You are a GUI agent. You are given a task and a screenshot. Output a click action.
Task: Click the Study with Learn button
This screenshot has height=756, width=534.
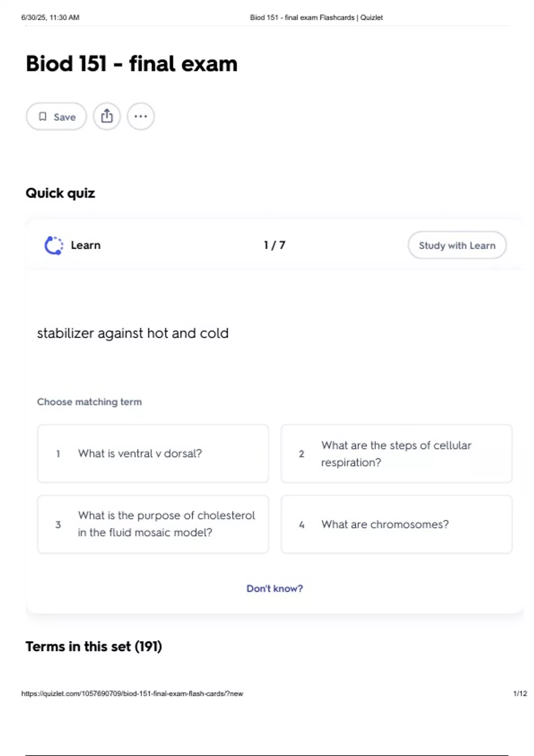point(457,245)
